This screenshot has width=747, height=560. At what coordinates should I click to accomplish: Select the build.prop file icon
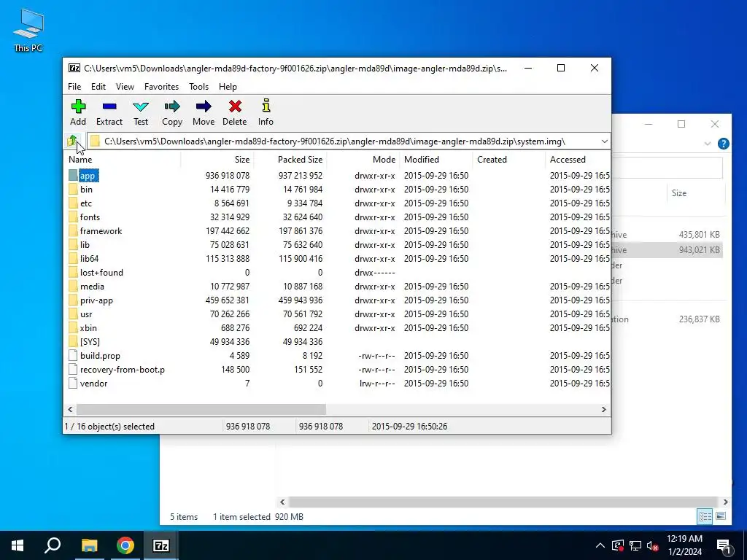73,355
